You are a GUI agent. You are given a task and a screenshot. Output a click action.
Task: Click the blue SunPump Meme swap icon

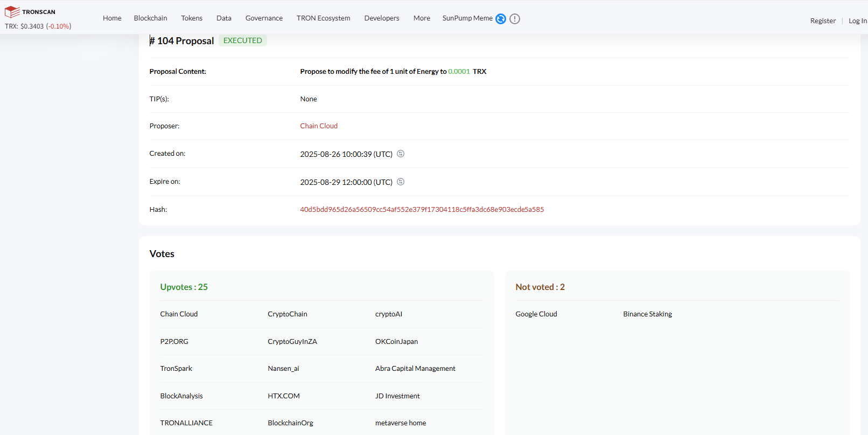tap(501, 19)
